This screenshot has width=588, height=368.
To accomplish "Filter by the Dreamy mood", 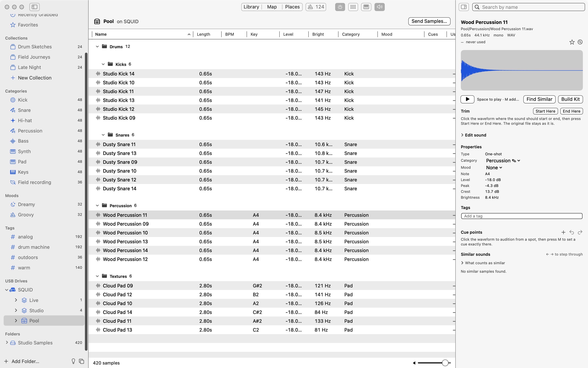I will tap(44, 204).
